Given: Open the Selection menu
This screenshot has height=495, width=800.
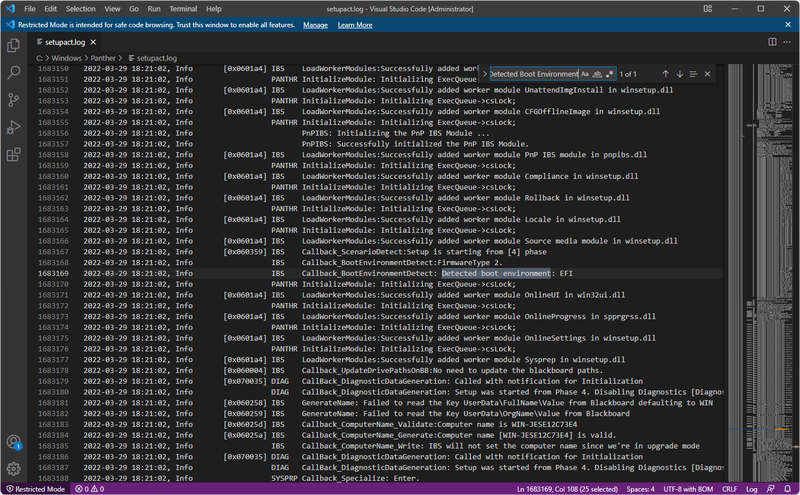Looking at the screenshot, I should pyautogui.click(x=81, y=9).
